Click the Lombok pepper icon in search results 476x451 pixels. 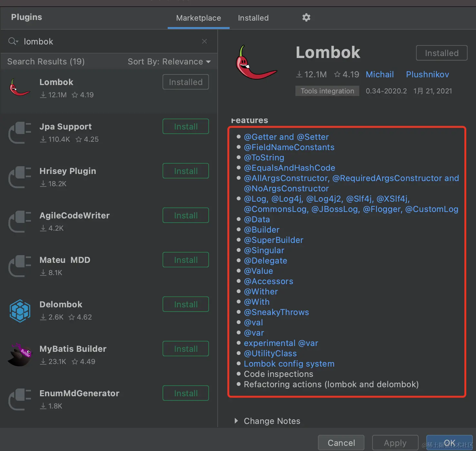(20, 87)
